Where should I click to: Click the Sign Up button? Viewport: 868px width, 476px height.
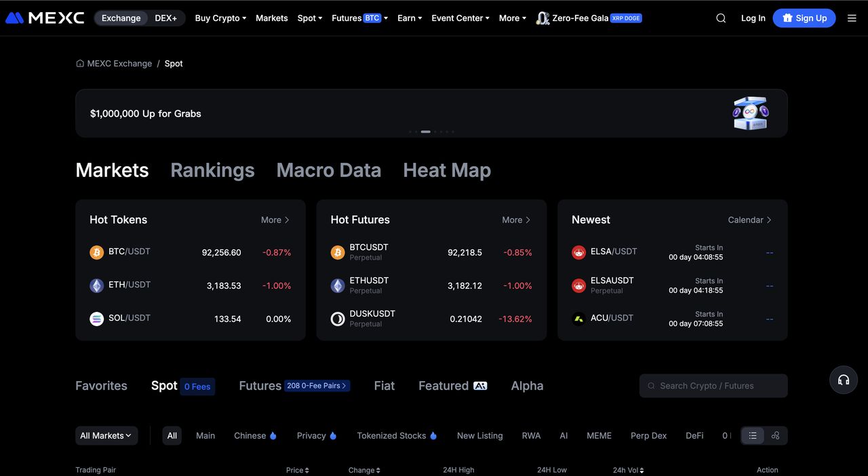804,18
